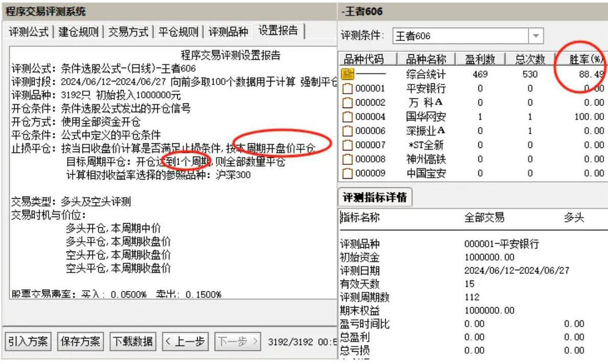The width and height of the screenshot is (608, 364).
Task: Go to the 平仓规则 tab
Action: (x=178, y=32)
